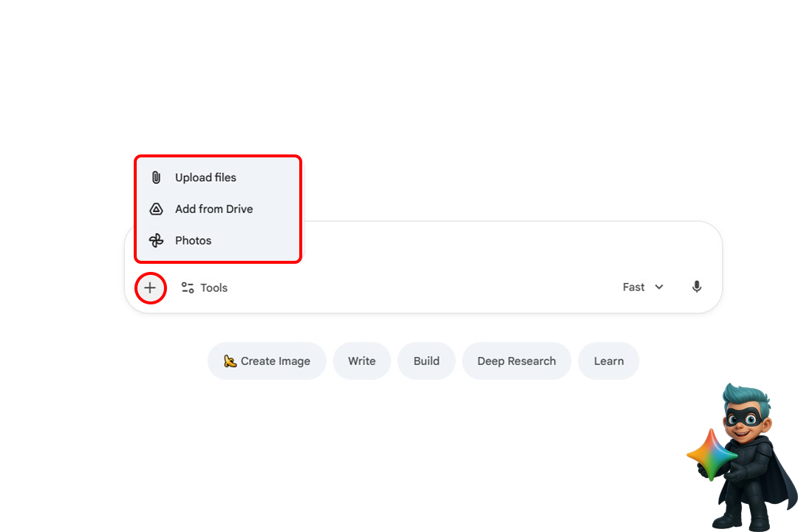Start a Deep Research session

[516, 361]
